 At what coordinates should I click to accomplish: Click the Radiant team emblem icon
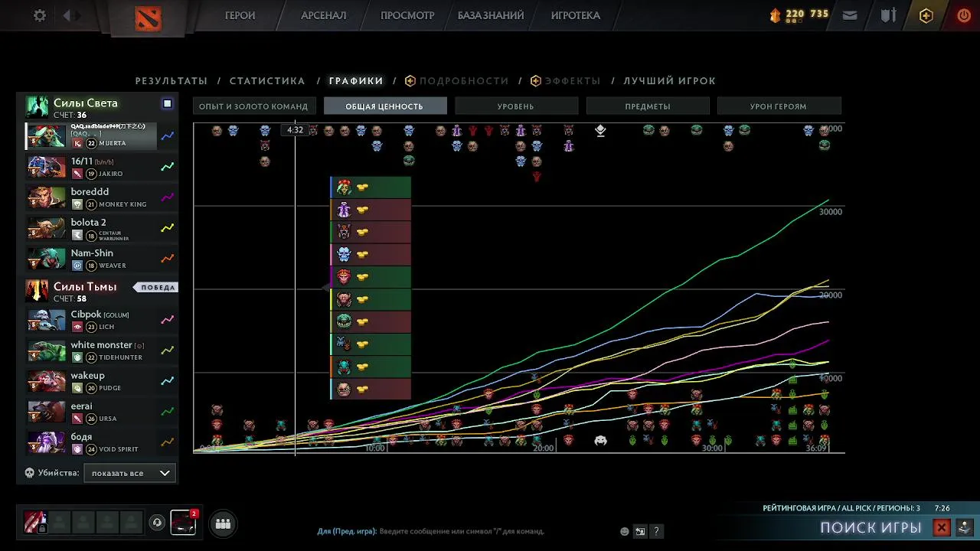point(37,107)
